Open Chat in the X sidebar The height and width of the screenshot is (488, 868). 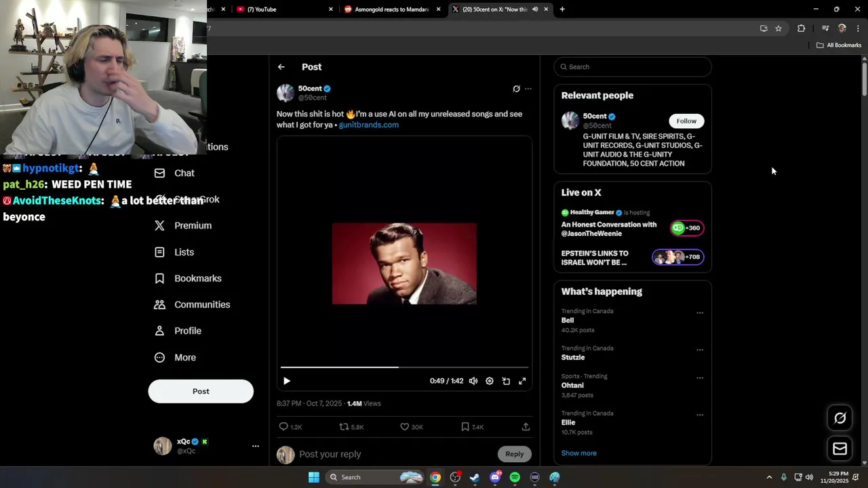(174, 173)
